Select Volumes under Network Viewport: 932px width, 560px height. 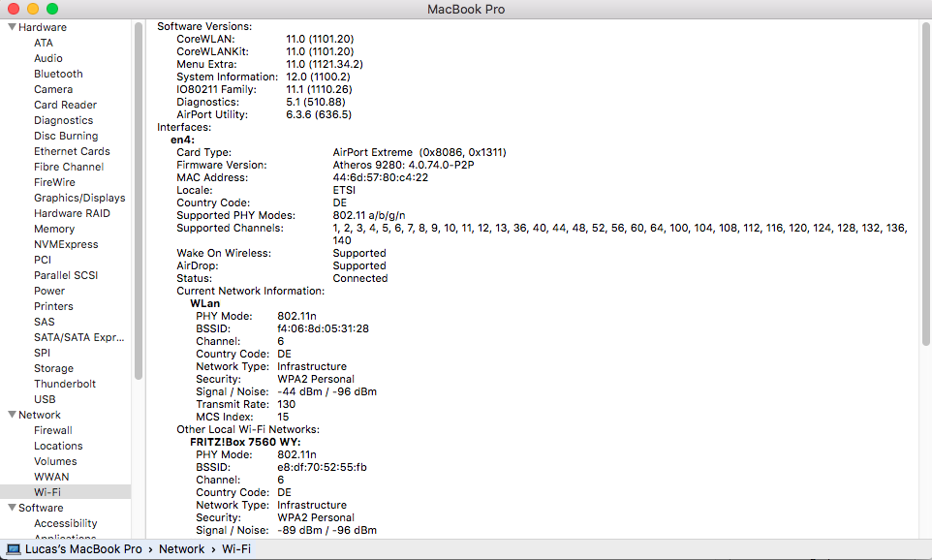click(55, 461)
